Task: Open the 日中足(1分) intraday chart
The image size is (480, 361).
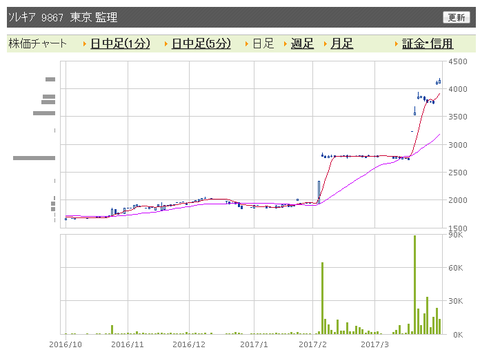Action: [x=120, y=44]
